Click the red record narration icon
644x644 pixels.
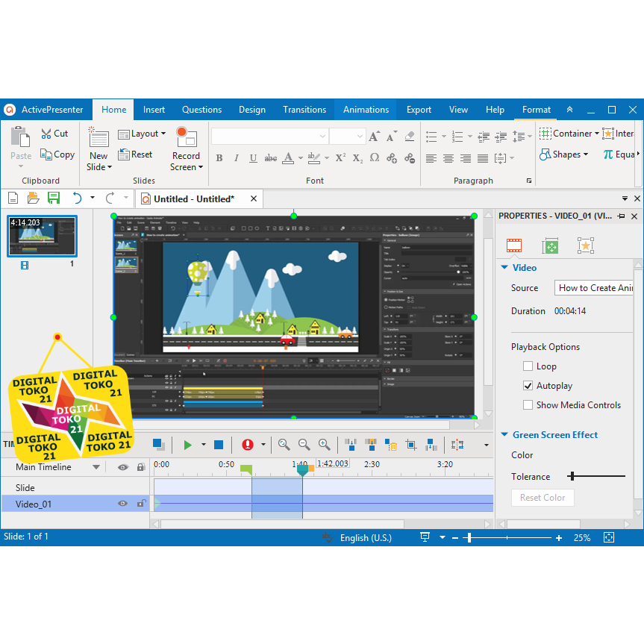pos(248,445)
